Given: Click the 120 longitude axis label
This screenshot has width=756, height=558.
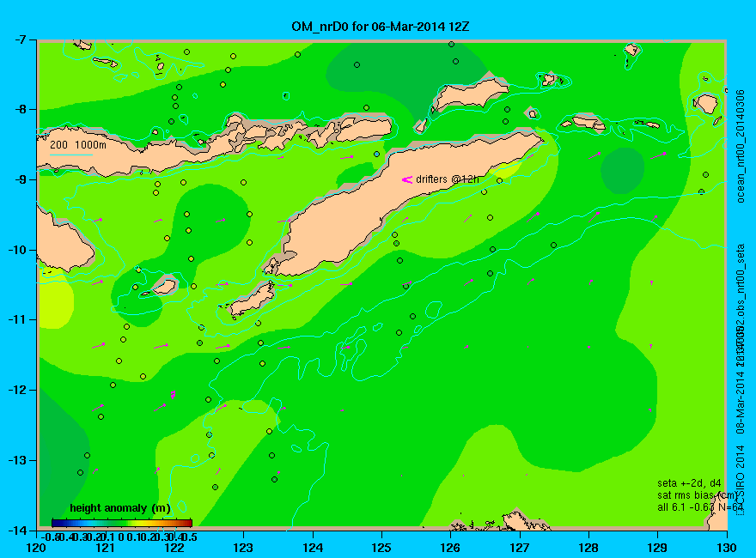Looking at the screenshot, I should (36, 549).
